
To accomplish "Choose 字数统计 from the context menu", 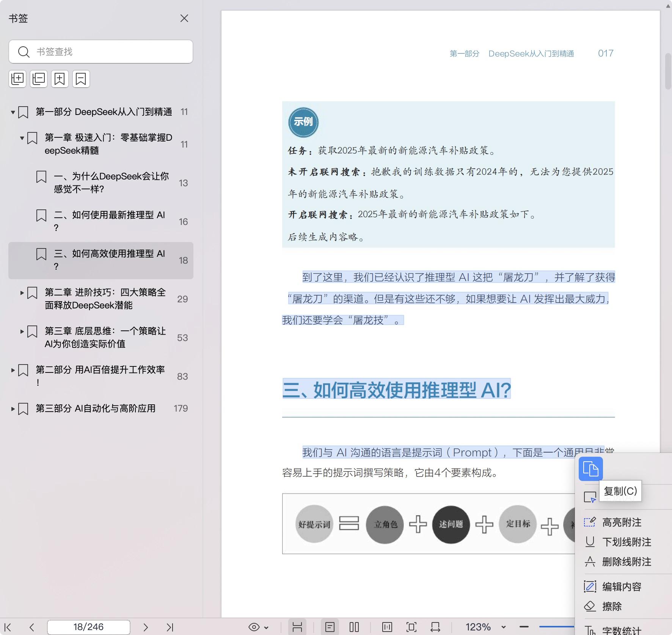I will (621, 630).
